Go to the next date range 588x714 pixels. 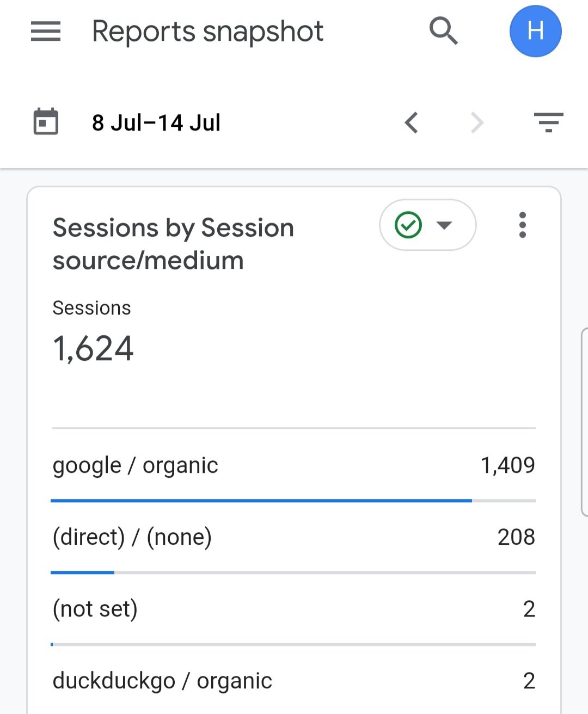point(477,122)
